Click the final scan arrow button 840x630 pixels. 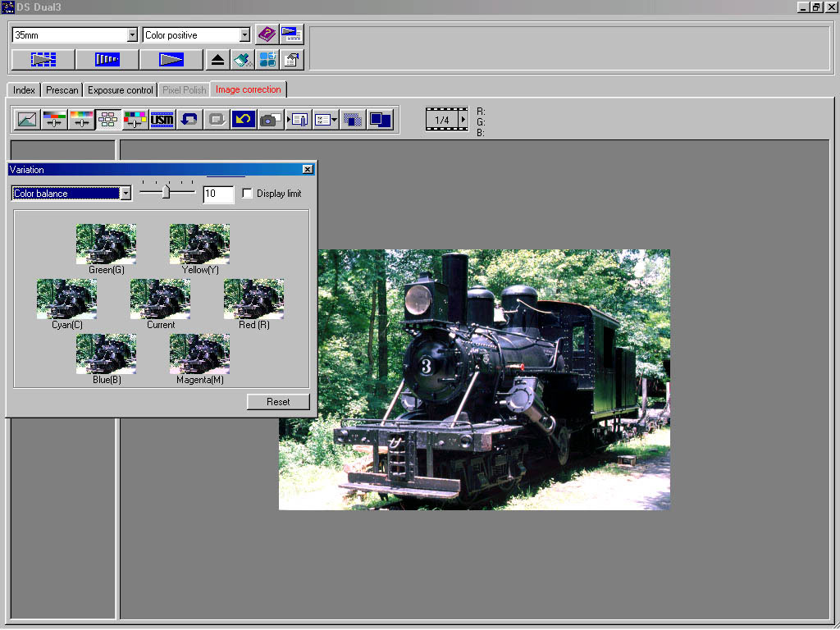171,60
